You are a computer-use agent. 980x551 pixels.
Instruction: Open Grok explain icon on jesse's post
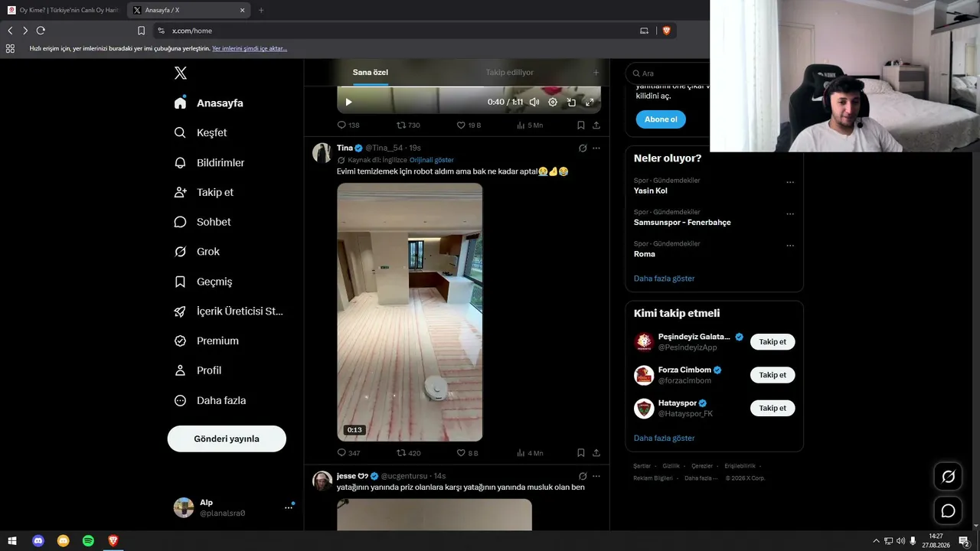[x=583, y=476]
